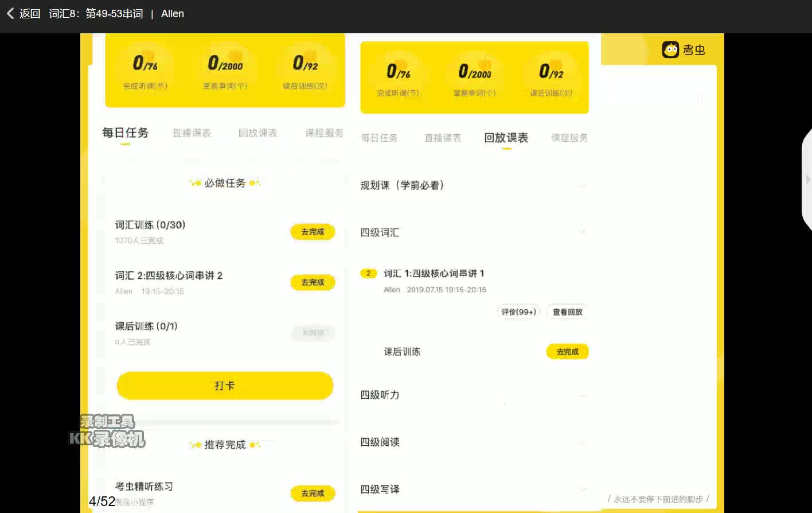Click 课后训练 (0/1) task title
812x513 pixels.
146,326
